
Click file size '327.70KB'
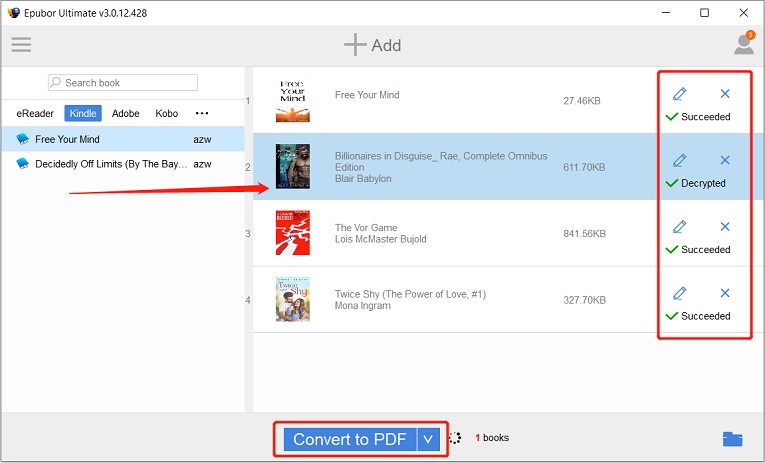[x=584, y=300]
